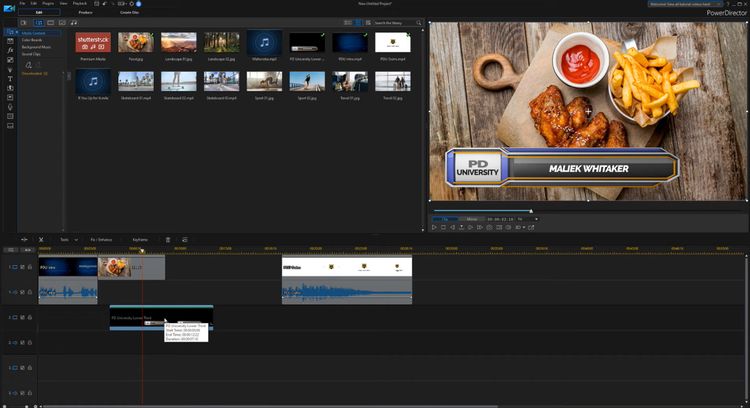The height and width of the screenshot is (408, 750).
Task: Open the Media Room in the sidebar
Action: pyautogui.click(x=10, y=32)
